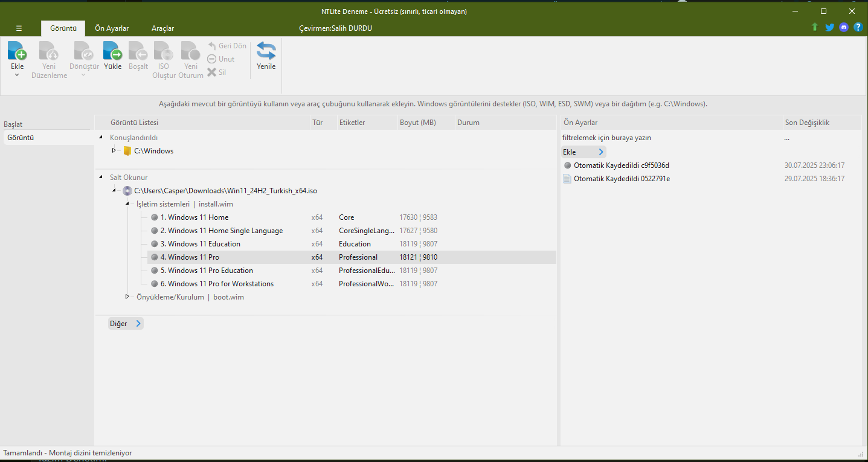This screenshot has width=868, height=462.
Task: Expand the Diğer section chevron
Action: 138,324
